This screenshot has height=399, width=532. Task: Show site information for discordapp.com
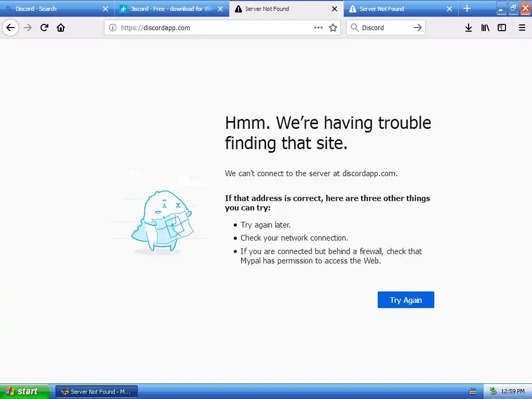(113, 28)
